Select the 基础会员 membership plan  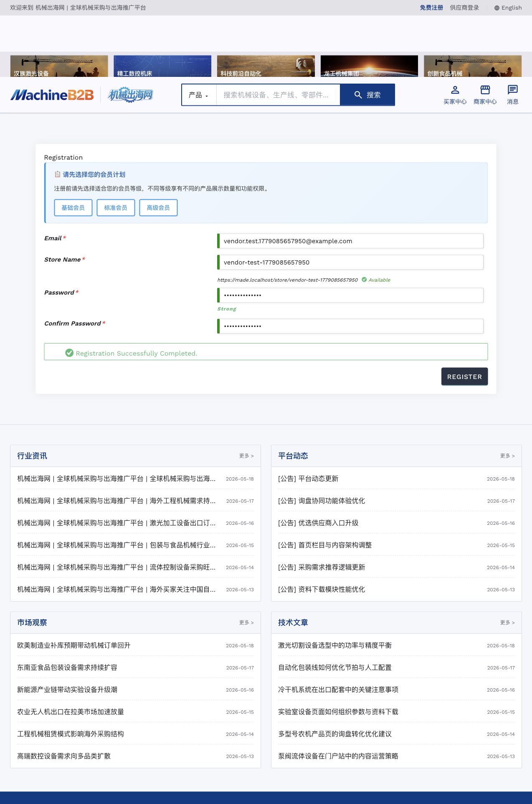click(x=73, y=208)
